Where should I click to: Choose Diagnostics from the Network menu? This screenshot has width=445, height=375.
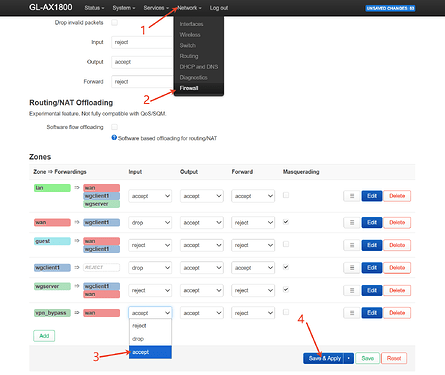(x=199, y=77)
